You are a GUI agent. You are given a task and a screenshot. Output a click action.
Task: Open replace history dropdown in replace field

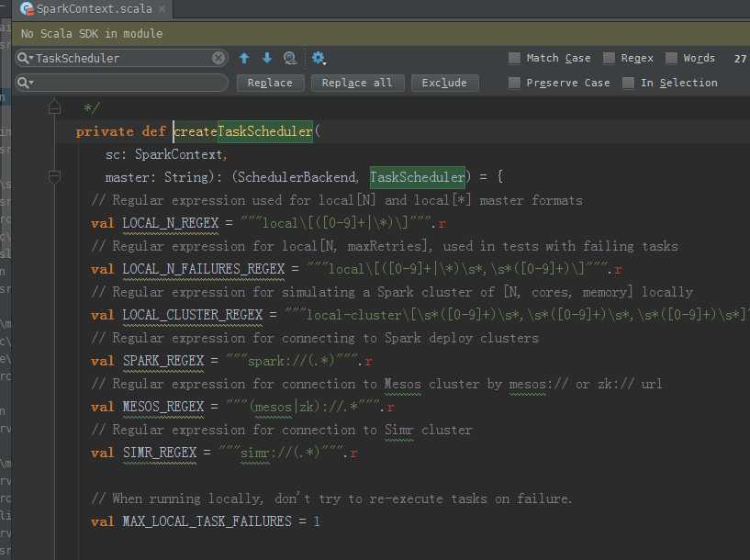tap(25, 83)
